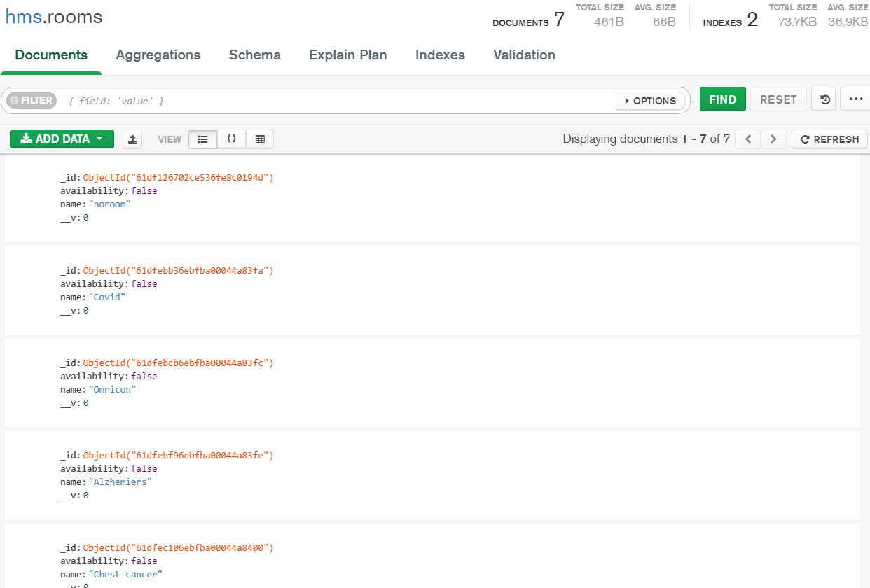
Task: Open the Validation tab
Action: click(524, 55)
